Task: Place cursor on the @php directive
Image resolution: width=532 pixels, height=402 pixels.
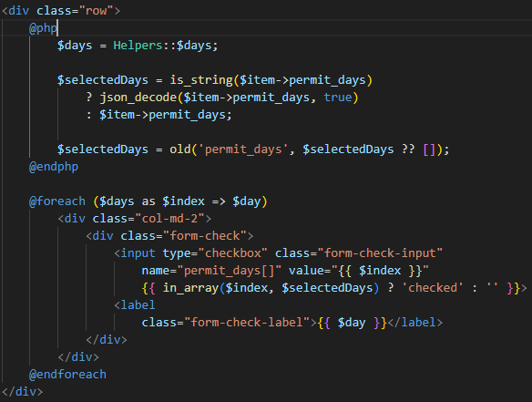Action: [43, 28]
